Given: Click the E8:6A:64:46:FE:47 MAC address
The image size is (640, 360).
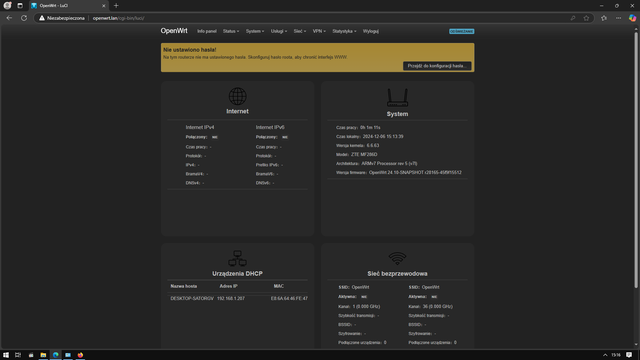Looking at the screenshot, I should tap(289, 298).
